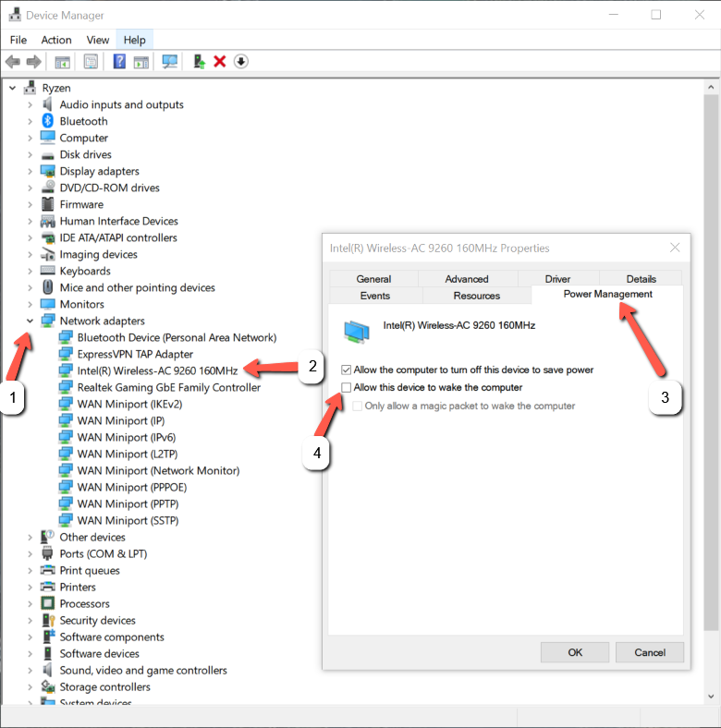Viewport: 721px width, 728px height.
Task: Switch to the Details tab
Action: click(642, 279)
